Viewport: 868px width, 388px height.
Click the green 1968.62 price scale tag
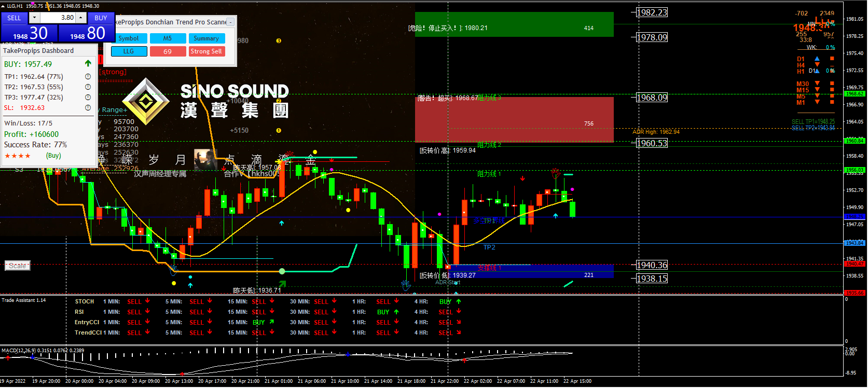pyautogui.click(x=855, y=94)
